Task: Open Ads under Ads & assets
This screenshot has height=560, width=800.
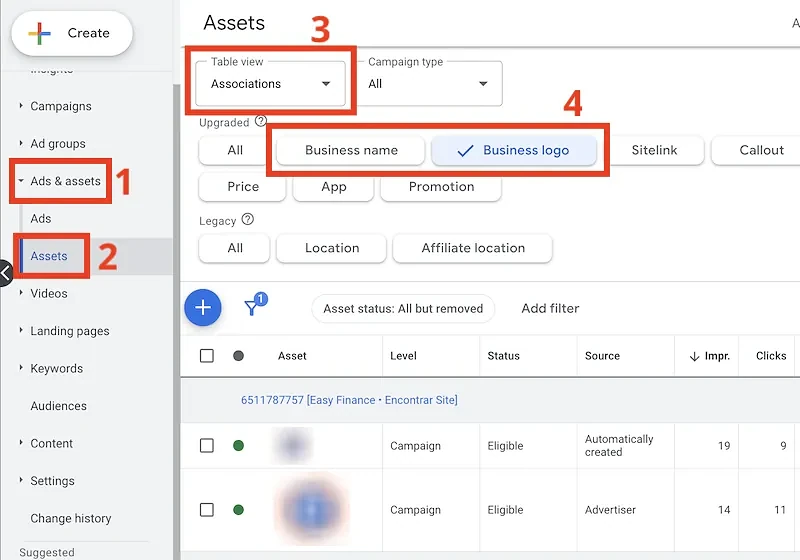Action: 41,218
